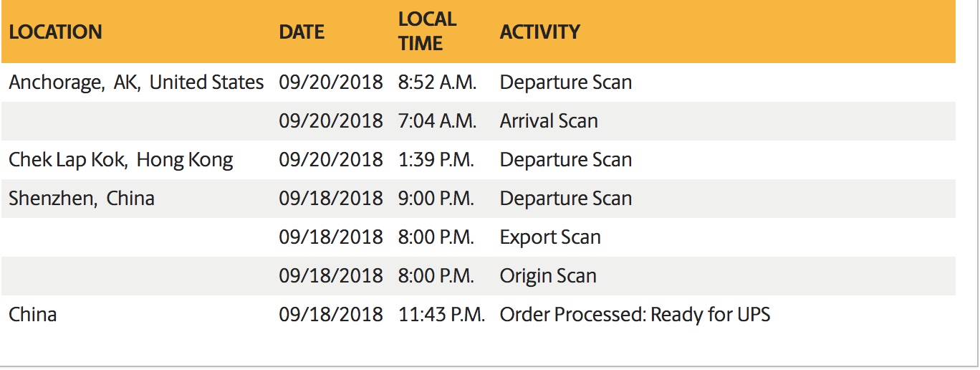This screenshot has width=980, height=370.
Task: Click the 8:52 A.M. local time
Action: (x=437, y=82)
